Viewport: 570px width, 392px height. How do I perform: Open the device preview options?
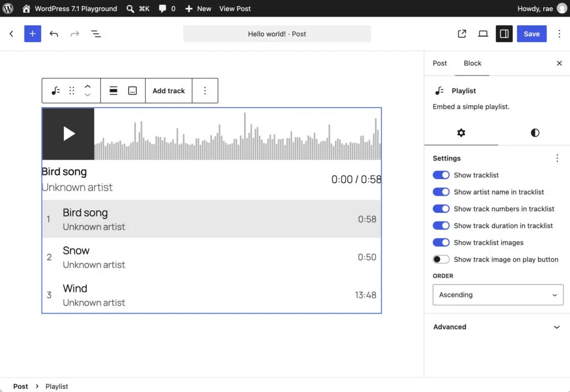click(483, 34)
